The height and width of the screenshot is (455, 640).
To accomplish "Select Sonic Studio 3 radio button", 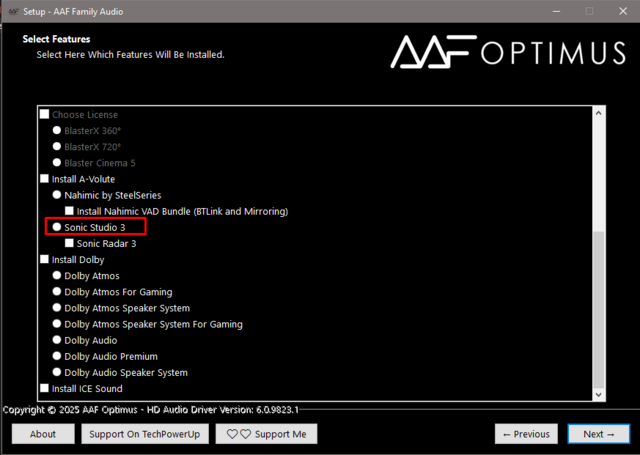I will point(57,228).
